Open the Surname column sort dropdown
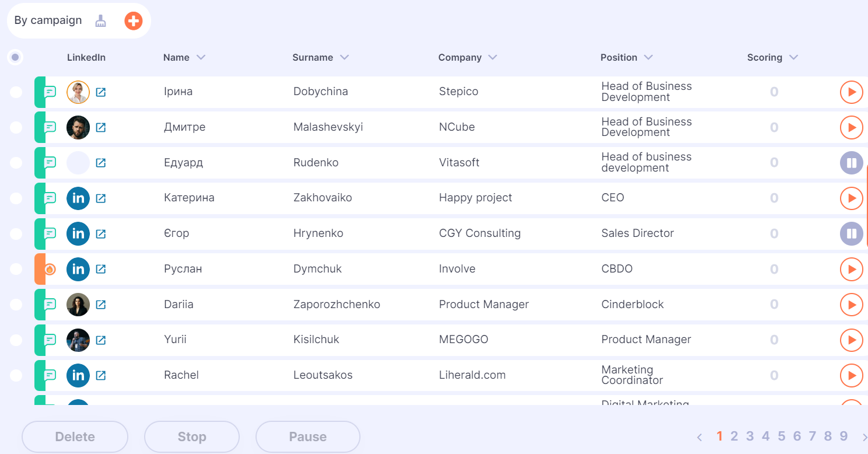The height and width of the screenshot is (454, 868). tap(344, 57)
